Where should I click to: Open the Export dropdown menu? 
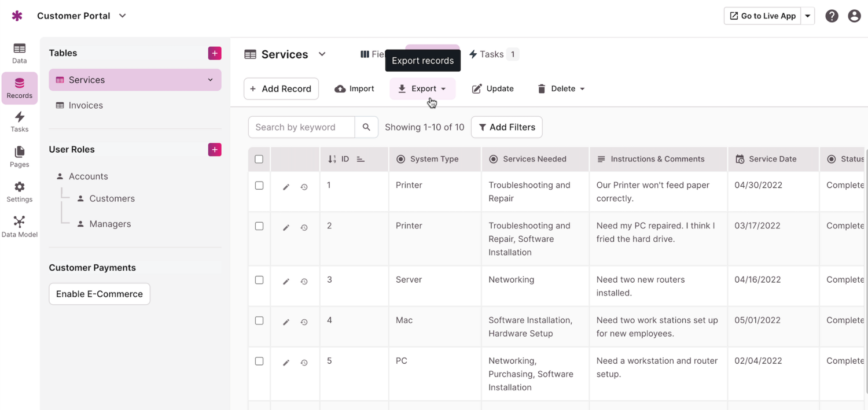[x=422, y=88]
